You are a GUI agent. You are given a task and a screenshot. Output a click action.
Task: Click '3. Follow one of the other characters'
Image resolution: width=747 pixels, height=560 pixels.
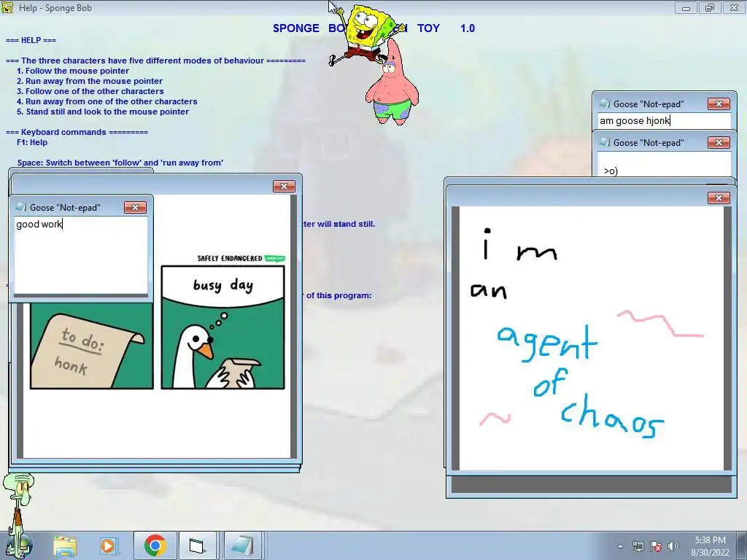click(90, 91)
